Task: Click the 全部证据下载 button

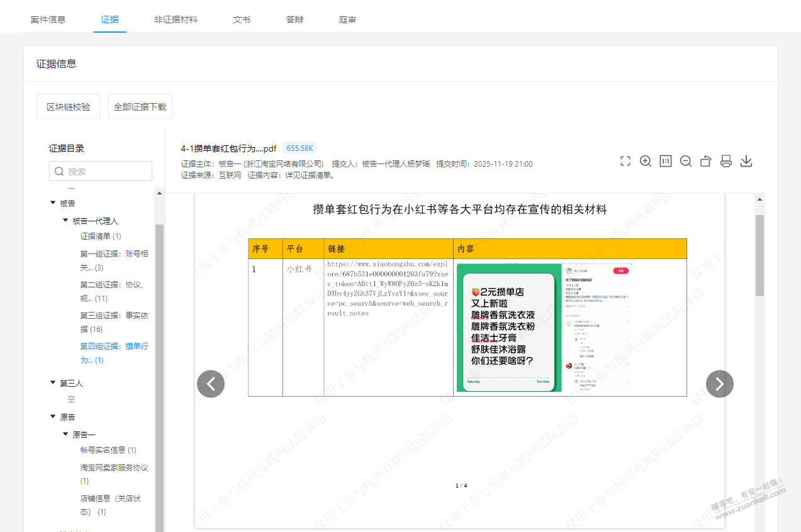Action: pyautogui.click(x=140, y=107)
